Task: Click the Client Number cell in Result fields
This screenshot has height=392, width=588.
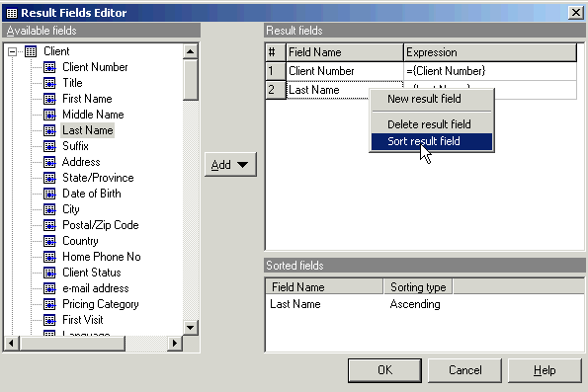Action: click(x=345, y=71)
